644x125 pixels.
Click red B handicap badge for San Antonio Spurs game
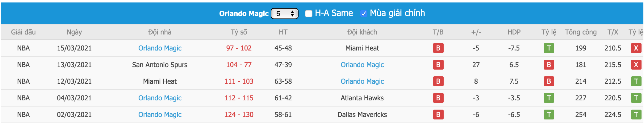coord(549,65)
